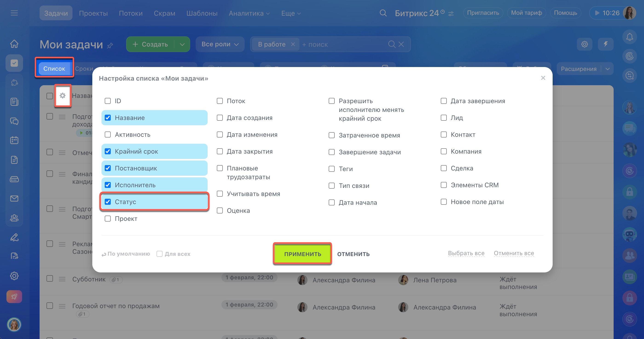
Task: Open the lightning automation icon
Action: click(606, 44)
